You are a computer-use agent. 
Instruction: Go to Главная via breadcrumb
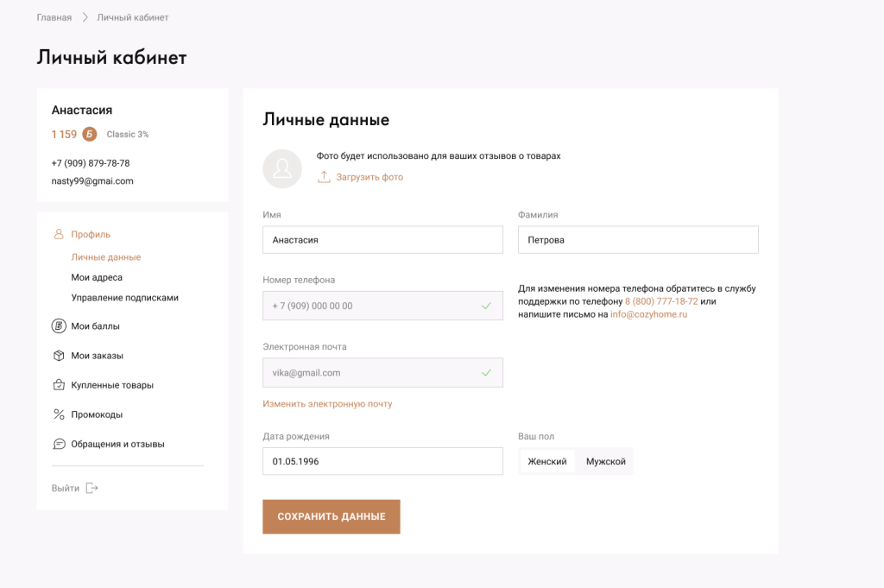(x=54, y=17)
